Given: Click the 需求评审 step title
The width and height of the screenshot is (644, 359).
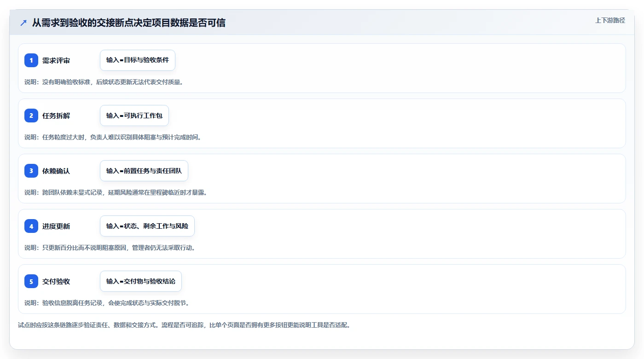Looking at the screenshot, I should coord(56,61).
